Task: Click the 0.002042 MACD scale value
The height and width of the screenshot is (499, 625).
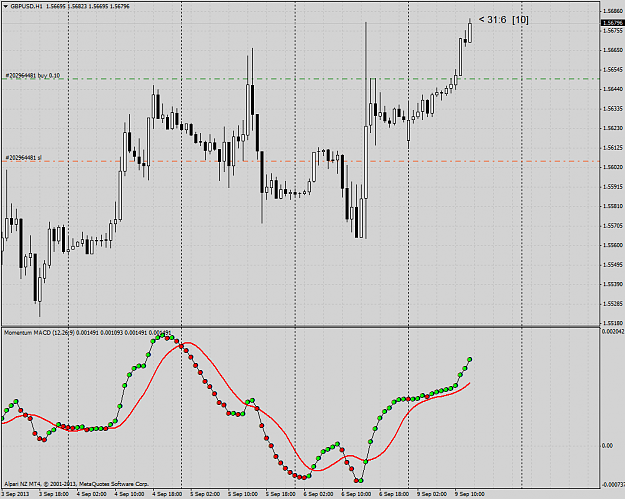Action: pos(613,332)
